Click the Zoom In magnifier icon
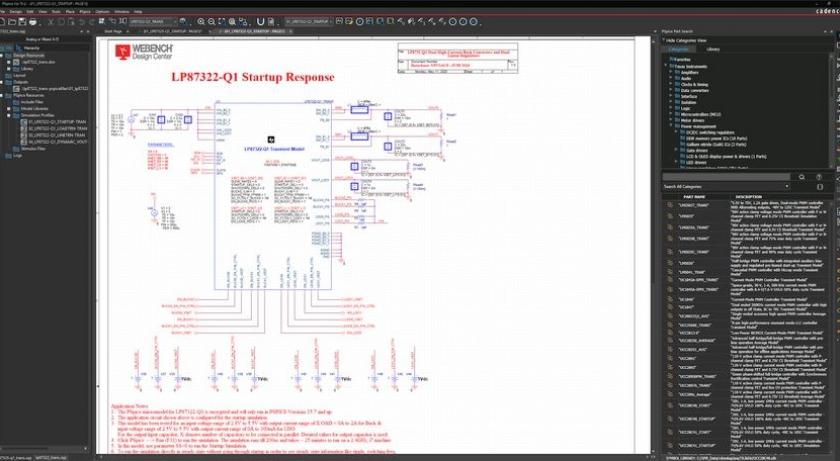The height and width of the screenshot is (461, 840). [201, 21]
